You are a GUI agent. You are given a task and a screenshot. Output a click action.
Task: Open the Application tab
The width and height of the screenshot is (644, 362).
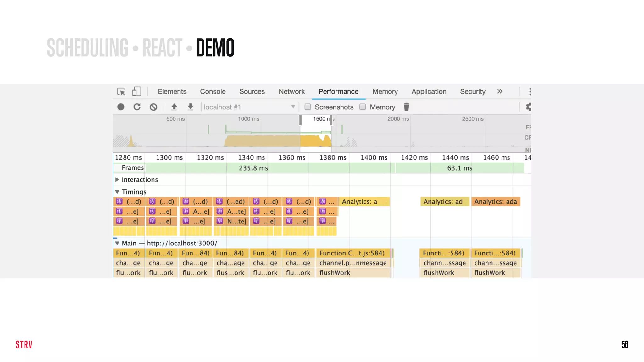tap(429, 91)
